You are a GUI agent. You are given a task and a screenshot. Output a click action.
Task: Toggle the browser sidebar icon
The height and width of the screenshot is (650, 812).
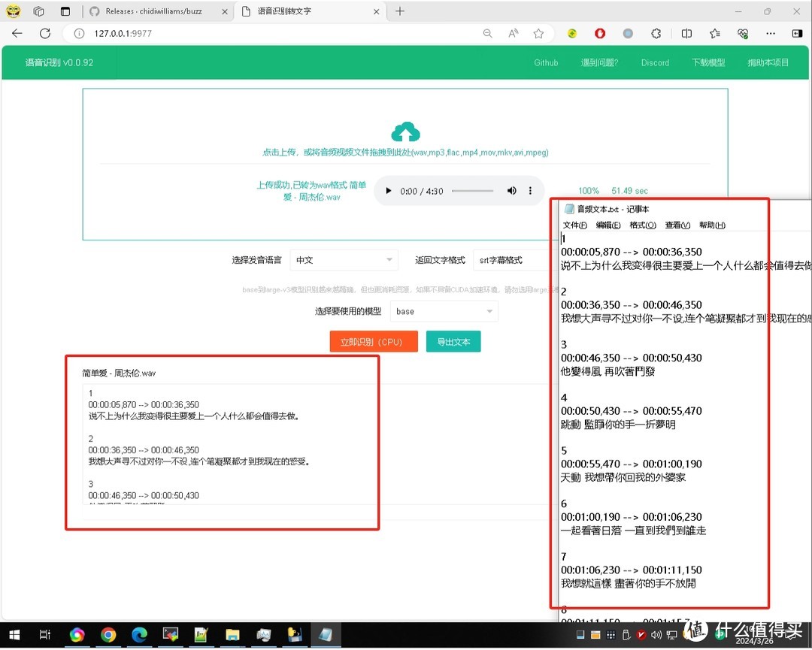(797, 34)
